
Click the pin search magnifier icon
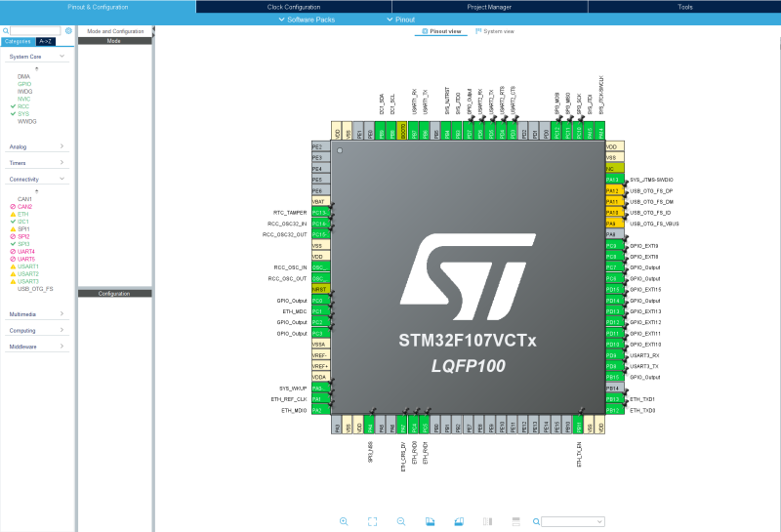tap(536, 521)
